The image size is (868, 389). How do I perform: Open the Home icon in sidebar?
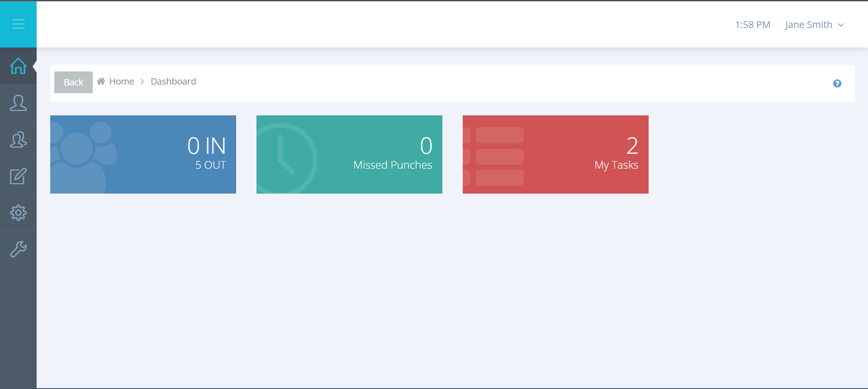coord(18,66)
